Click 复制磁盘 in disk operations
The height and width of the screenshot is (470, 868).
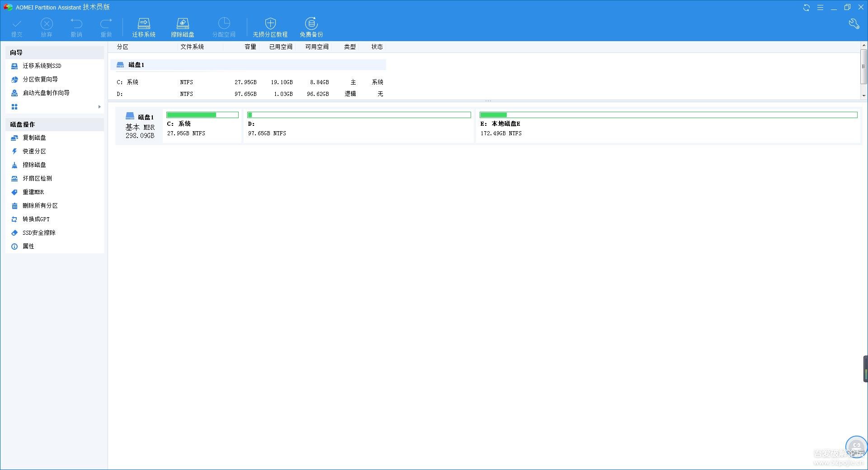pos(34,138)
